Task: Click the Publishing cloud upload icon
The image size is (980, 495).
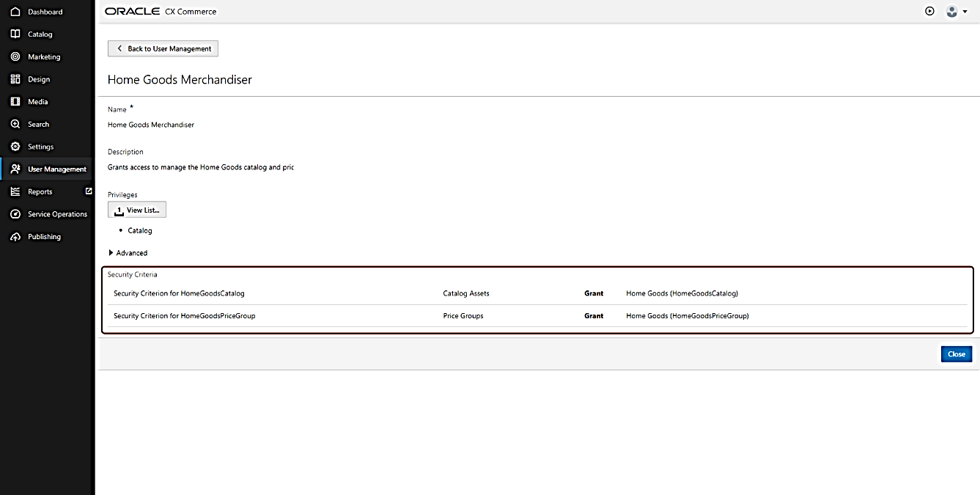Action: 15,237
